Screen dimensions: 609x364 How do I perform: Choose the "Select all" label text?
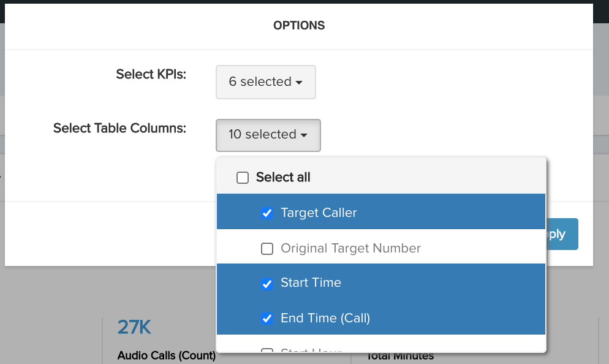pyautogui.click(x=283, y=177)
